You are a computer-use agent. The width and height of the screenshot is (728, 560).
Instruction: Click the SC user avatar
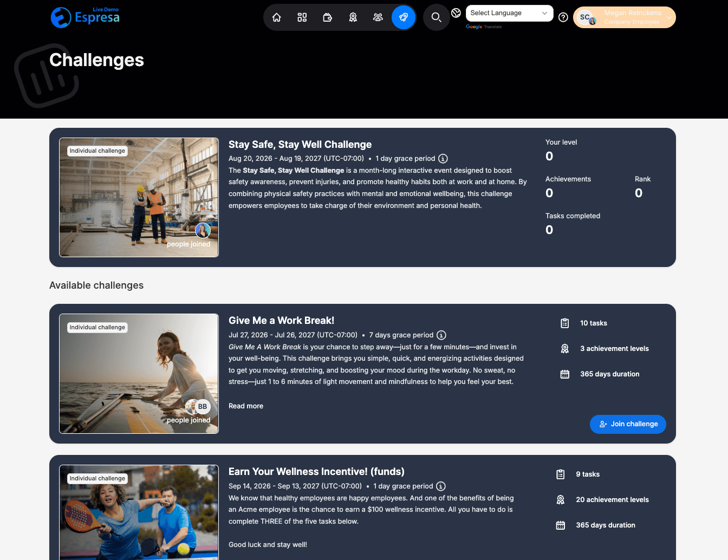pos(585,17)
